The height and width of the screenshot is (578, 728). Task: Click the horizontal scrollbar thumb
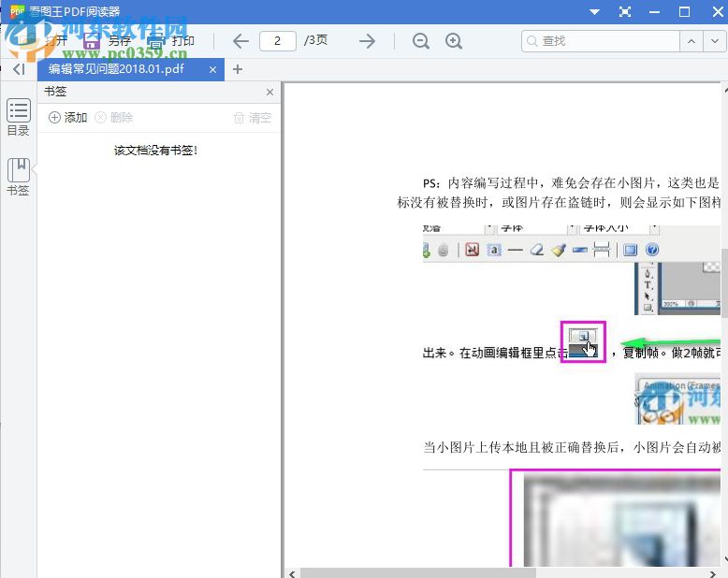418,573
